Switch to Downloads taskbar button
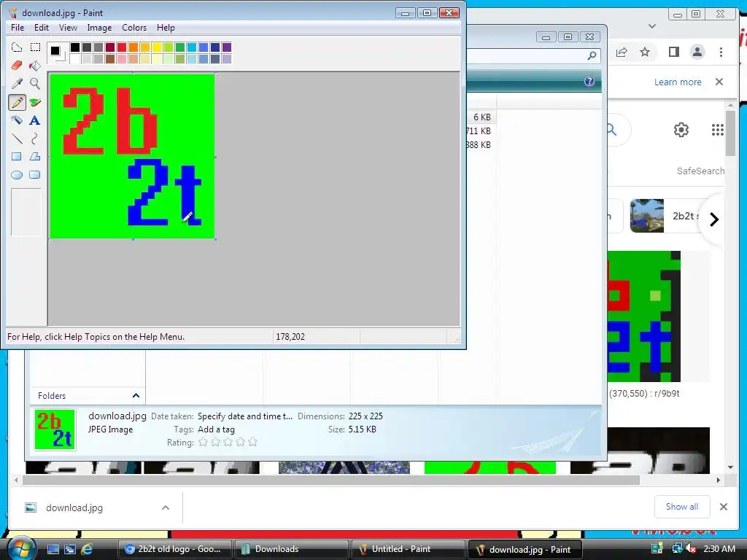The height and width of the screenshot is (560, 747). point(290,549)
